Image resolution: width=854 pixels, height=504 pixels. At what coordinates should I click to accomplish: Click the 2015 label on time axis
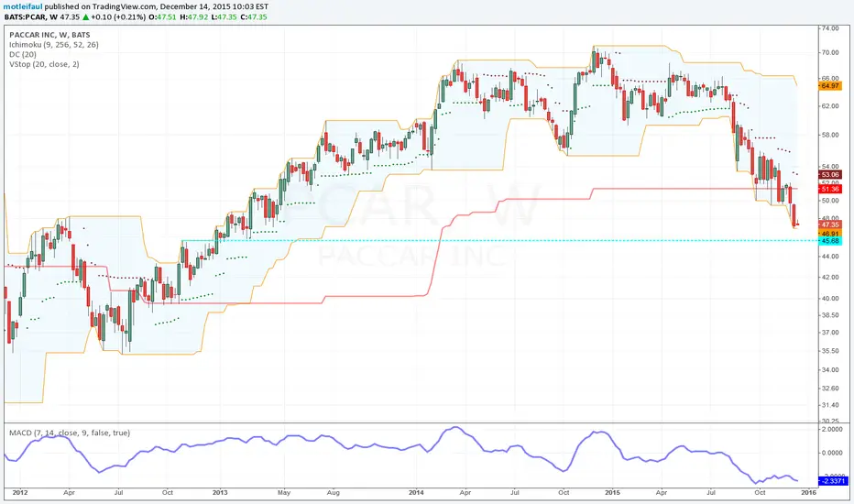point(612,493)
